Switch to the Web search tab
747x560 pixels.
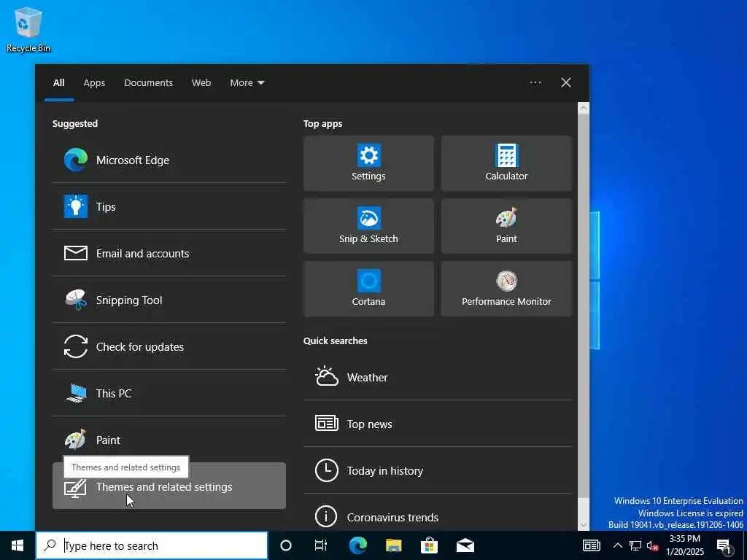(x=201, y=83)
